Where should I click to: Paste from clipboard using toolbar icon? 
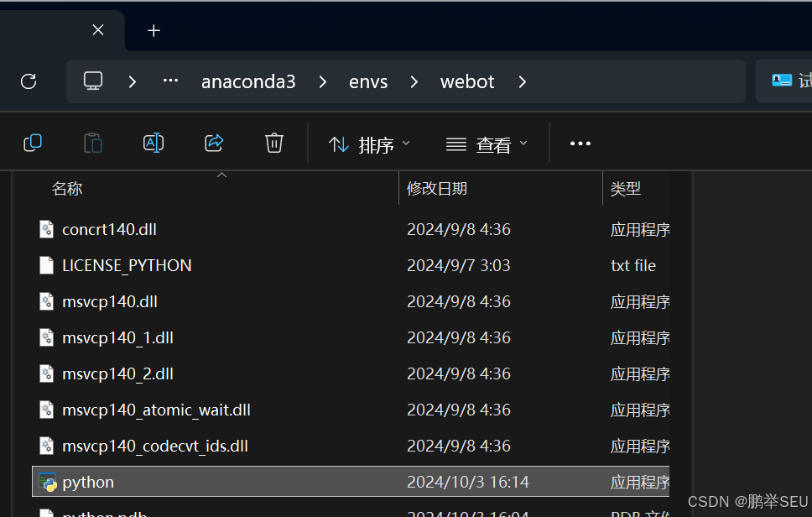point(92,143)
